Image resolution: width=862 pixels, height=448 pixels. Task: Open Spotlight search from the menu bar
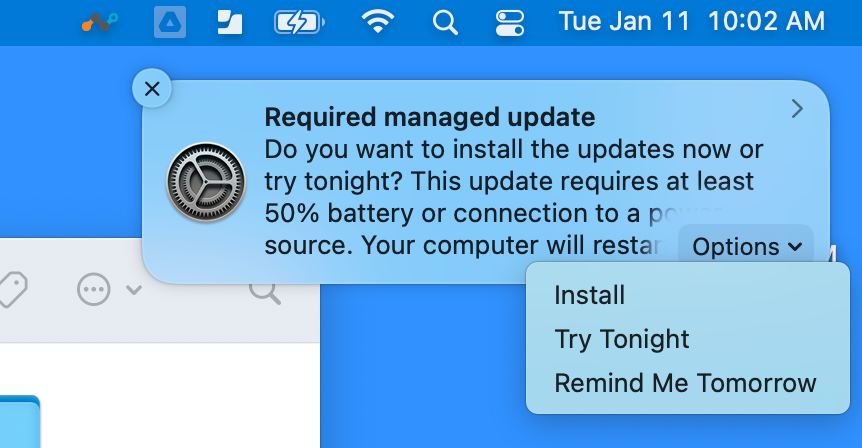[x=445, y=23]
